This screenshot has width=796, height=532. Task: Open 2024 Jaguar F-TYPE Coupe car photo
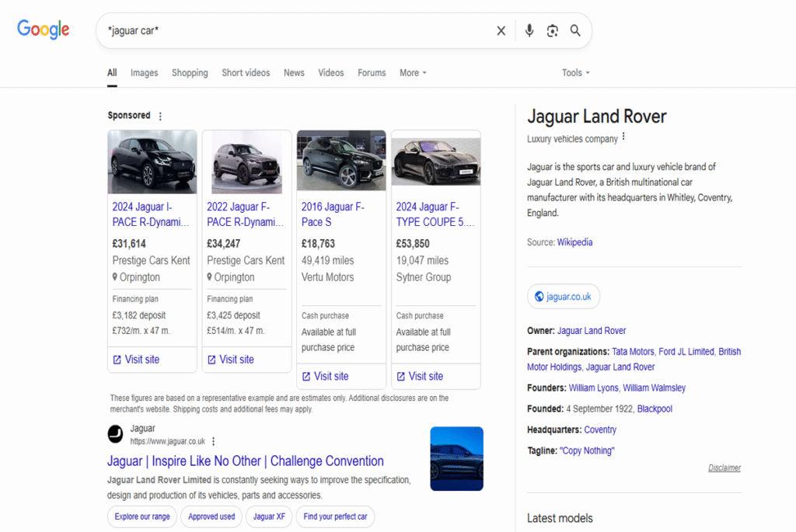point(436,161)
